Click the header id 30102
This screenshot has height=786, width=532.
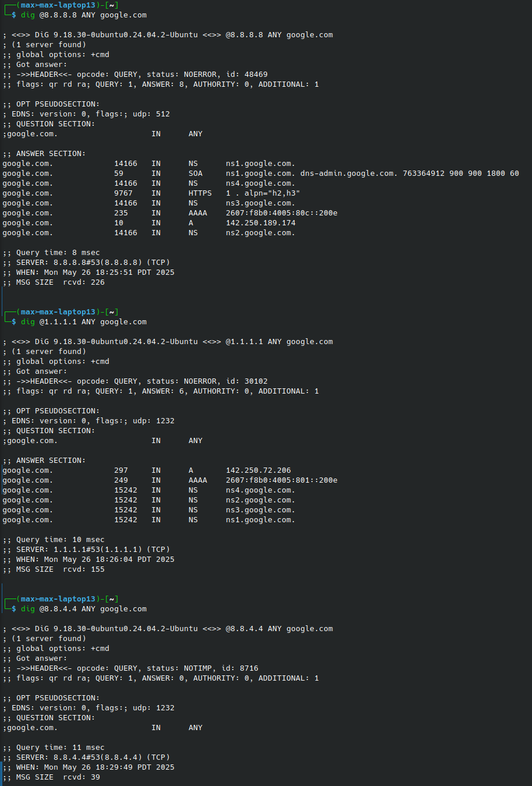(x=256, y=381)
